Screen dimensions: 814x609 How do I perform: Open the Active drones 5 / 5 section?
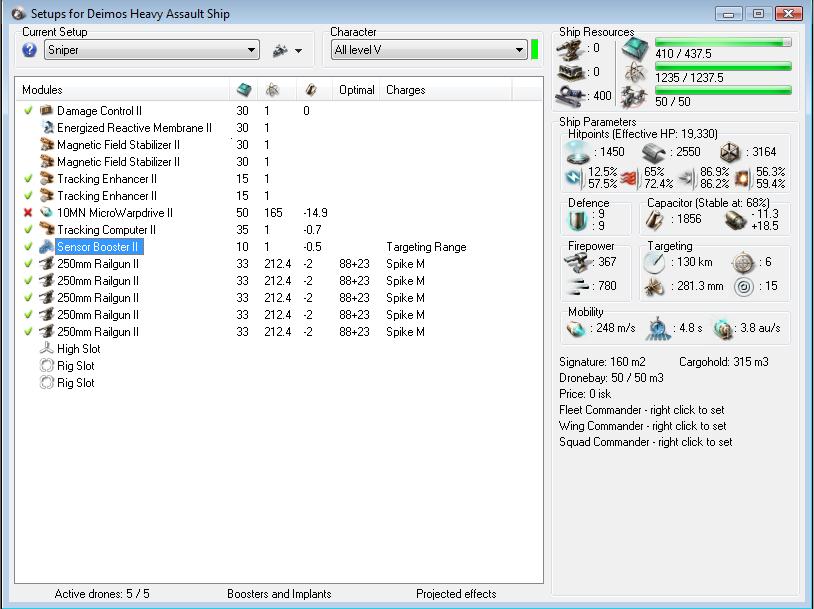(102, 593)
